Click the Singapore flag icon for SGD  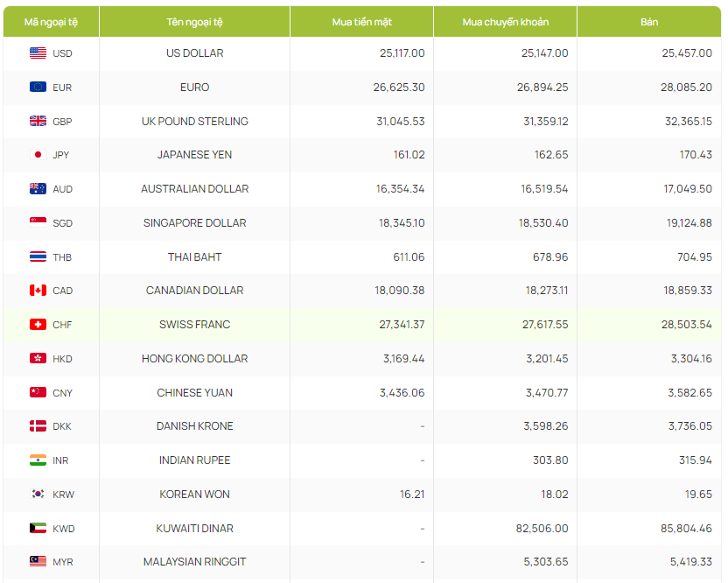pos(38,223)
